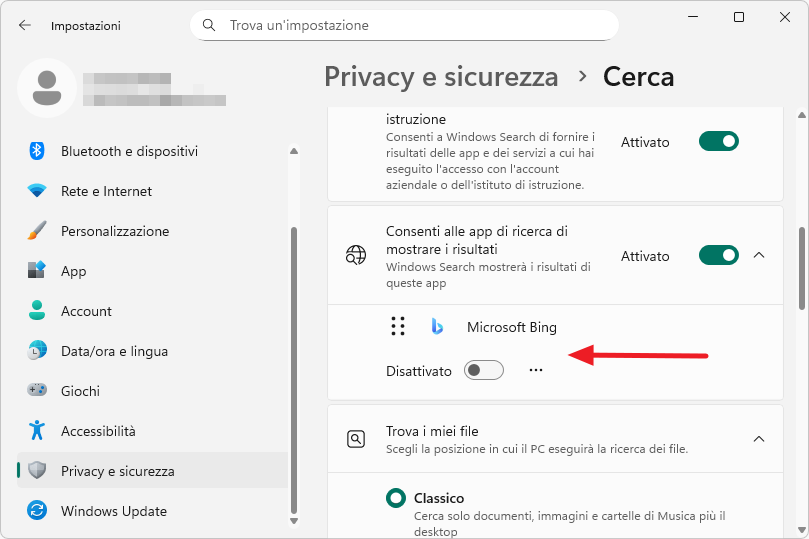Click the Cerca page title
Image resolution: width=809 pixels, height=539 pixels.
639,77
